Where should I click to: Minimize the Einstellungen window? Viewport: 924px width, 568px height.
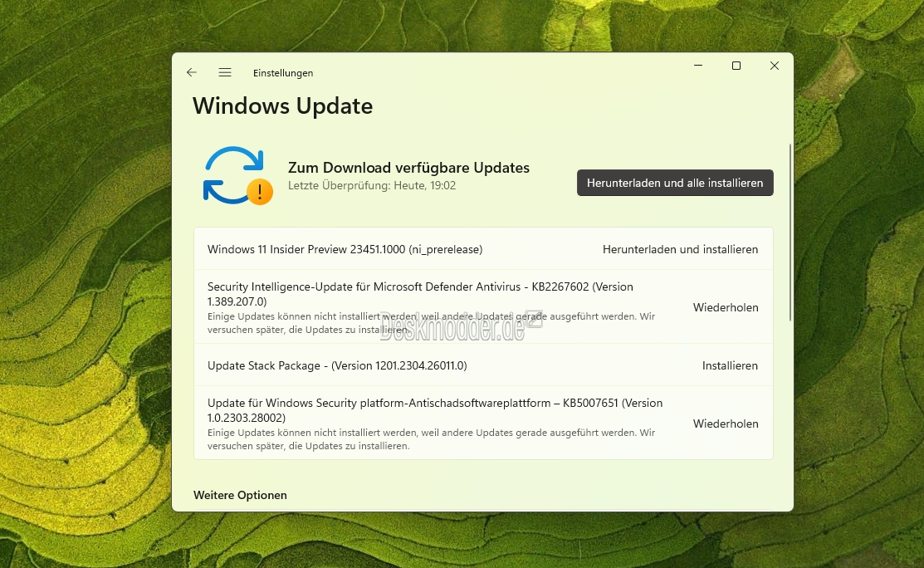(x=698, y=66)
